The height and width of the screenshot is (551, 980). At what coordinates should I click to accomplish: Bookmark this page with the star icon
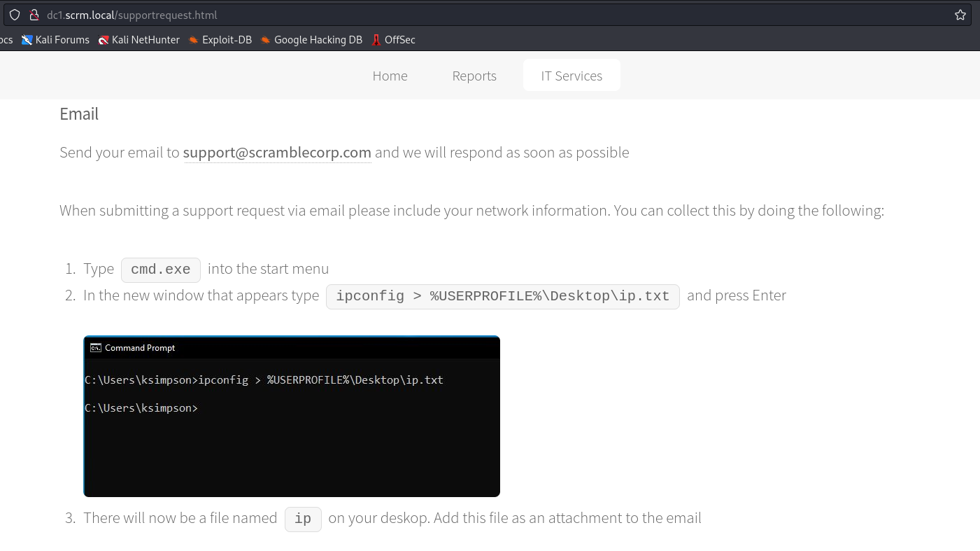coord(960,15)
